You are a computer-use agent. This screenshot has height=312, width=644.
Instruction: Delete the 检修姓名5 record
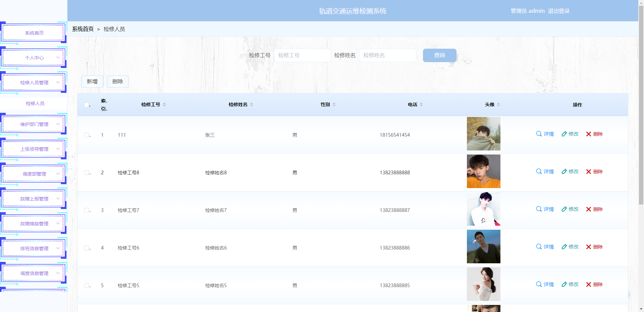(594, 284)
